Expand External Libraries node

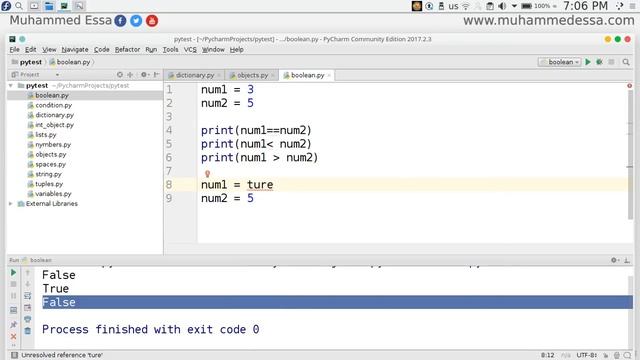(11, 204)
